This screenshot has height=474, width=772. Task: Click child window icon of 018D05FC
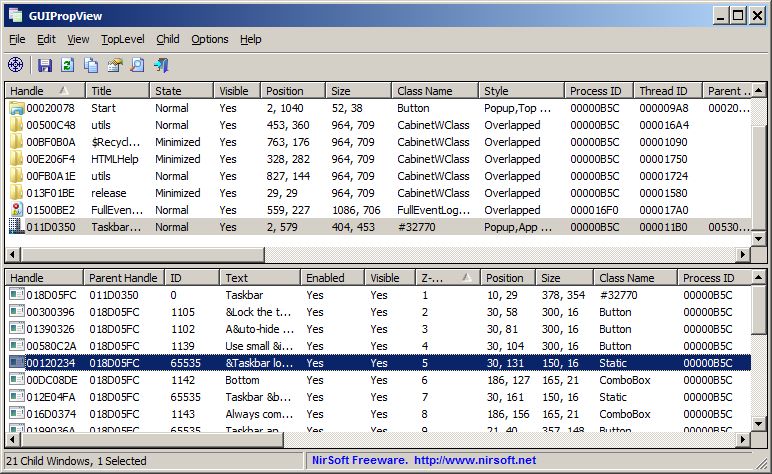(x=17, y=294)
